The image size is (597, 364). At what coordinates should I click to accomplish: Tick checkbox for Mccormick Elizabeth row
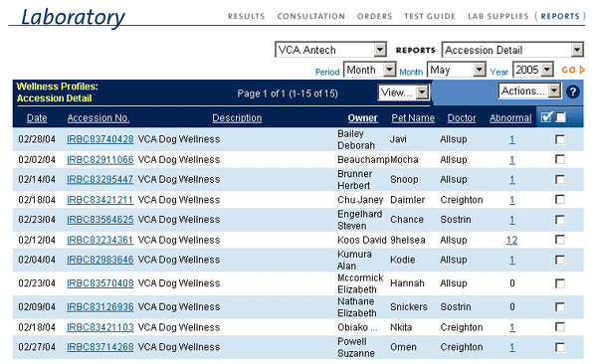pos(560,283)
